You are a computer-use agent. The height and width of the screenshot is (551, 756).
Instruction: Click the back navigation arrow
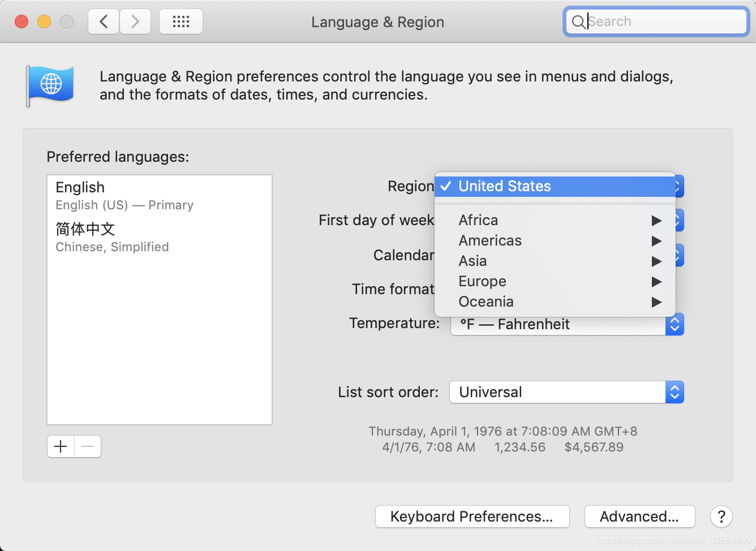pyautogui.click(x=104, y=21)
